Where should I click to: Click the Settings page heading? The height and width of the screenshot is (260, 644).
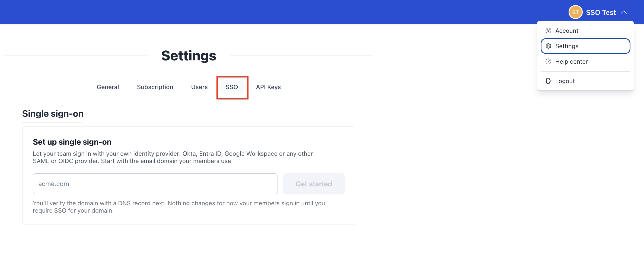pos(189,56)
